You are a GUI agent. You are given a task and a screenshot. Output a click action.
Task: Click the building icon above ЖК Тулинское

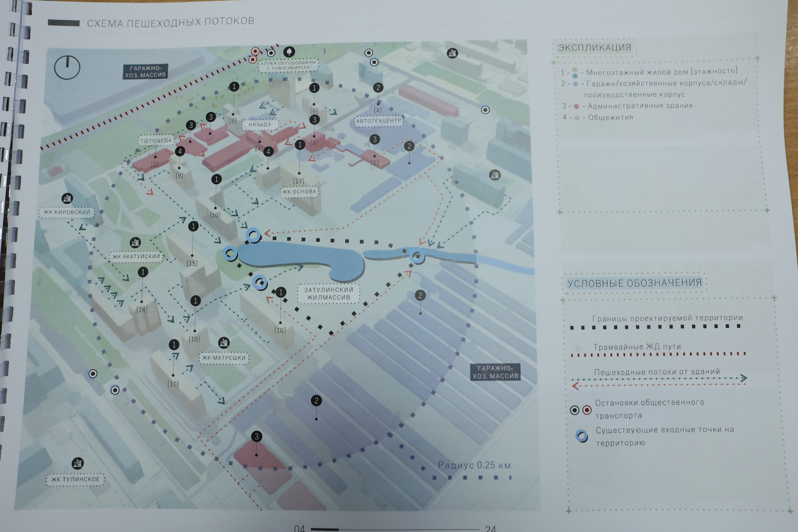(78, 463)
